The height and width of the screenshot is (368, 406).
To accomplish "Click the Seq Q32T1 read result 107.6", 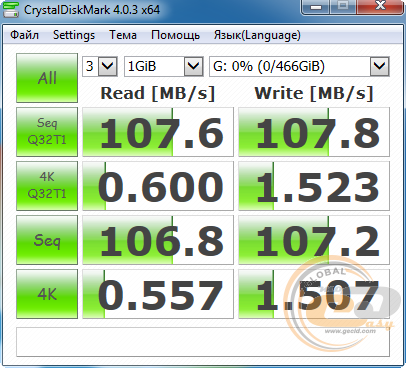I will point(158,132).
